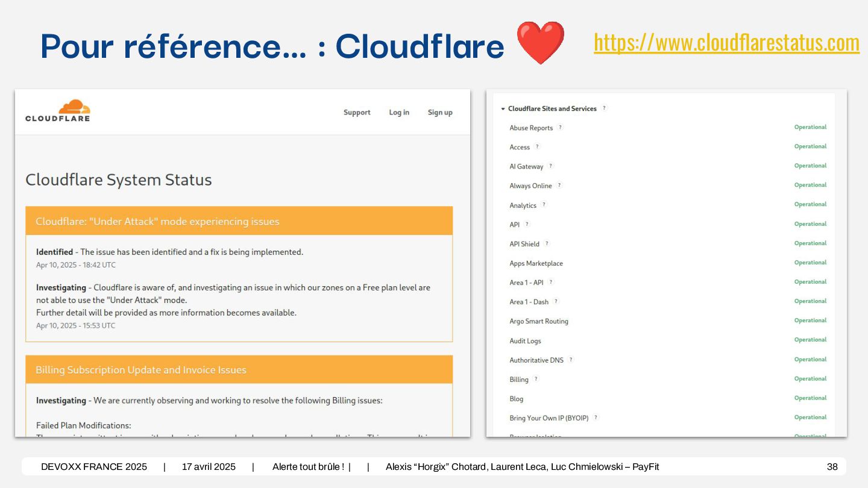Click the question mark icon next to API
The image size is (868, 488).
[x=527, y=224]
